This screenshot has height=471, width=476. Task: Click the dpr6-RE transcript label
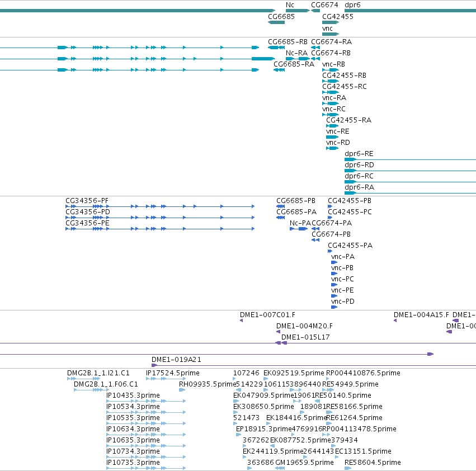point(359,154)
